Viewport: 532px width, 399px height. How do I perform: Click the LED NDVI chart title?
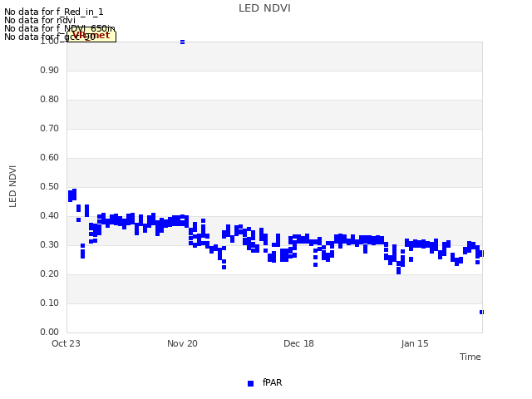(264, 8)
